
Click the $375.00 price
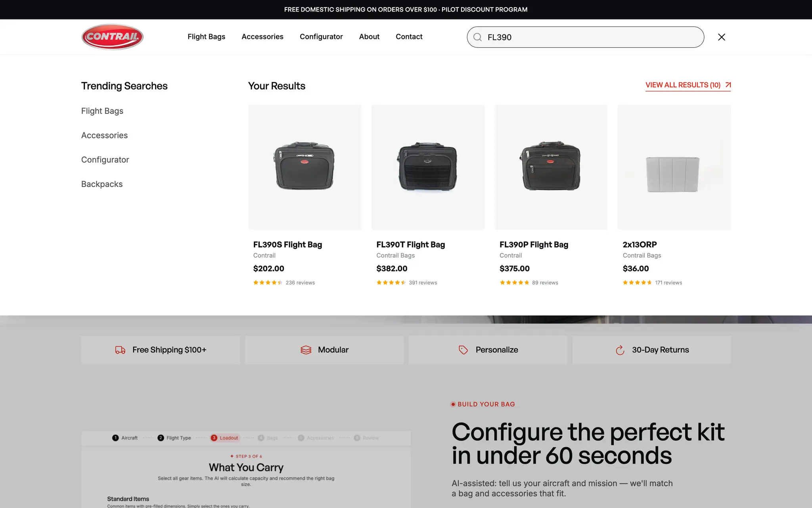tap(515, 269)
